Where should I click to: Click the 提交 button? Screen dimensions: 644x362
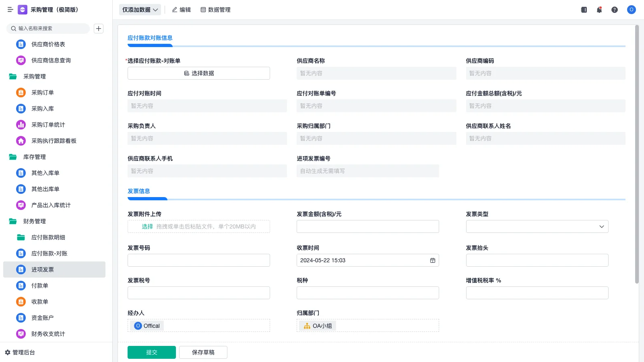[x=152, y=352]
